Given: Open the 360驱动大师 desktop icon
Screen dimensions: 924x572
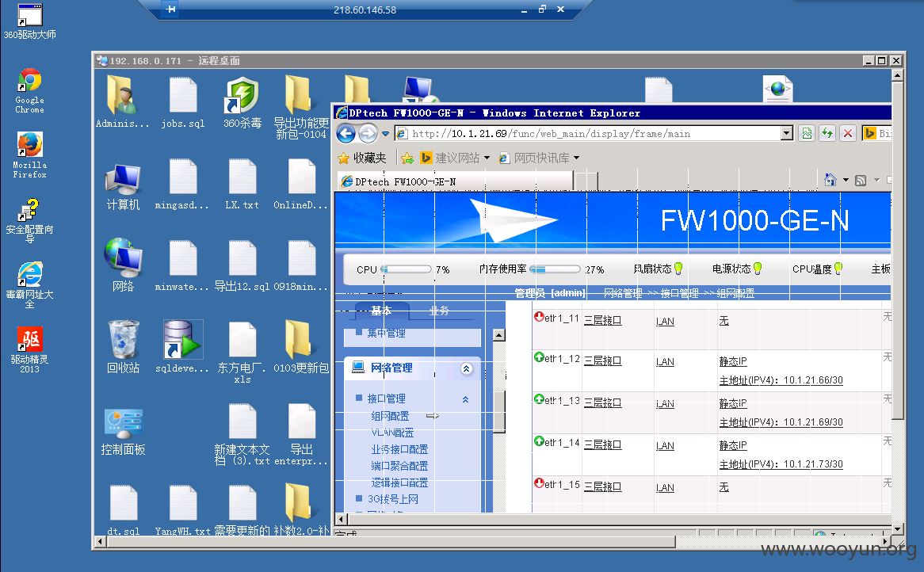Looking at the screenshot, I should (x=29, y=20).
